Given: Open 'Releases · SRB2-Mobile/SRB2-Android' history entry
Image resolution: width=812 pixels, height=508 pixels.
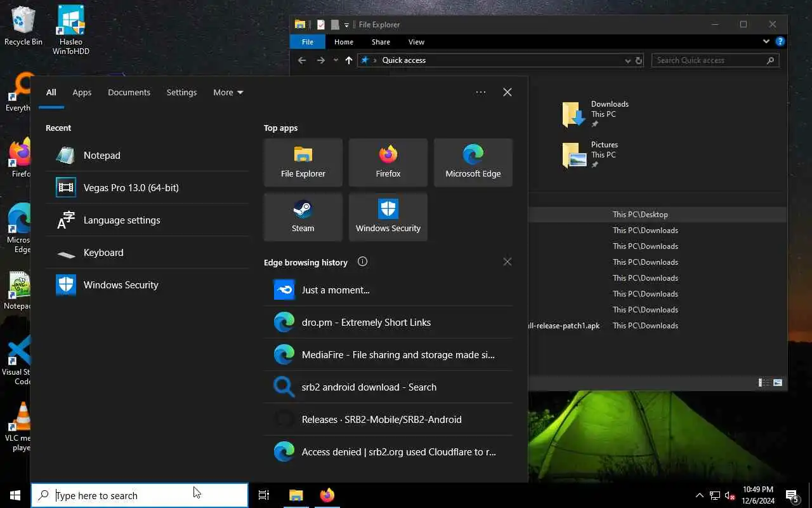Looking at the screenshot, I should pyautogui.click(x=388, y=419).
